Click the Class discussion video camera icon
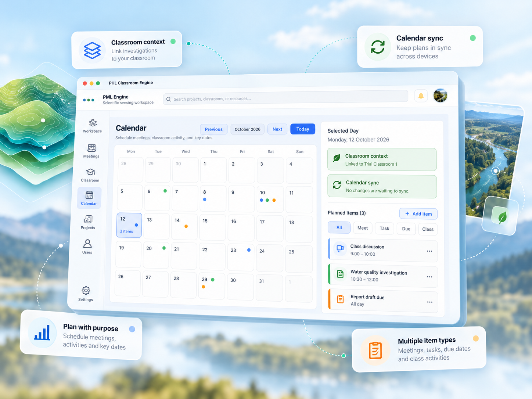532x399 pixels. [340, 248]
